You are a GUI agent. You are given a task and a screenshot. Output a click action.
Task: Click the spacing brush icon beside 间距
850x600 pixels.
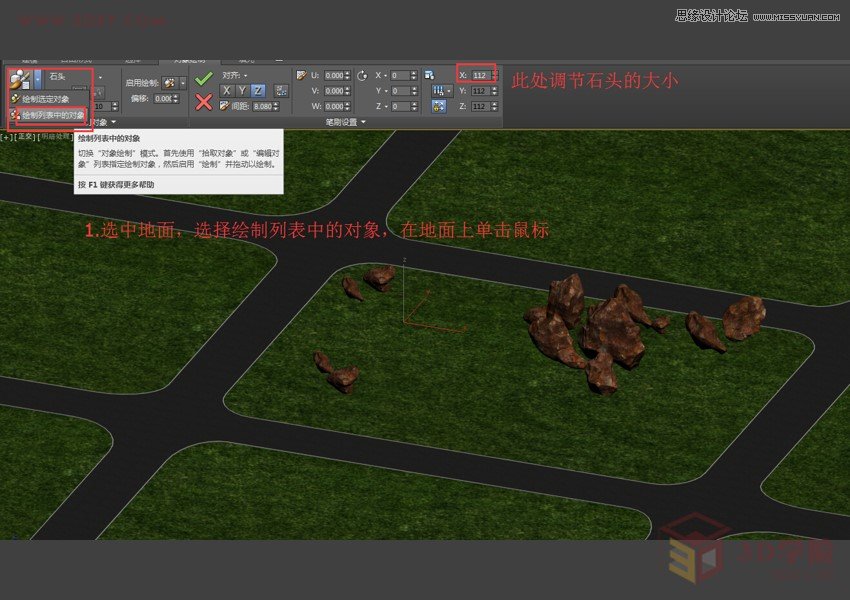(222, 106)
